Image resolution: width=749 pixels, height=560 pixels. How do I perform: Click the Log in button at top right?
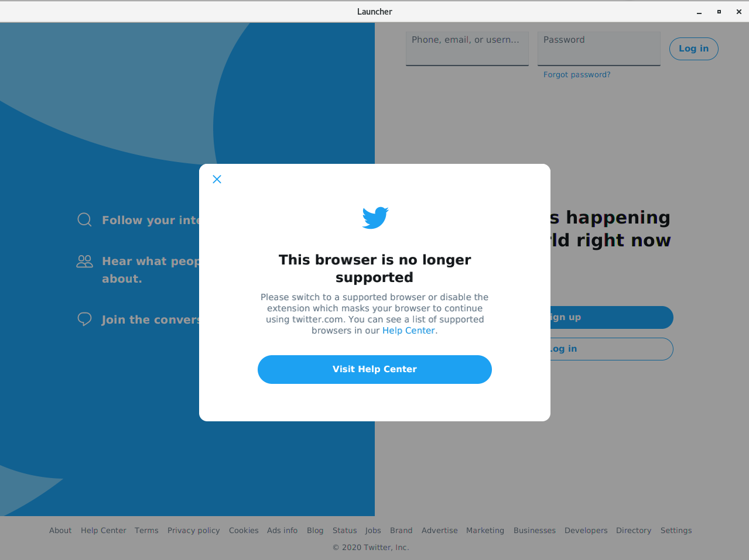pyautogui.click(x=693, y=49)
